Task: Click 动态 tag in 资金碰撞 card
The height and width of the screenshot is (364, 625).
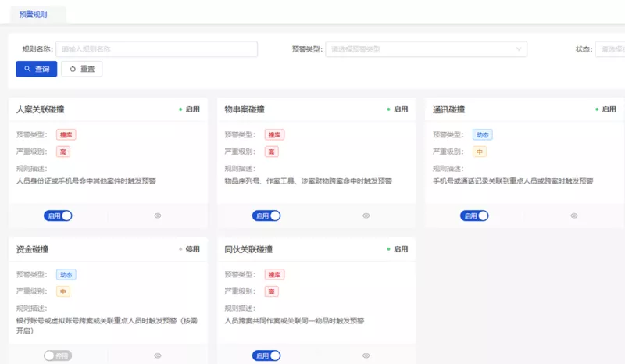Action: [66, 275]
